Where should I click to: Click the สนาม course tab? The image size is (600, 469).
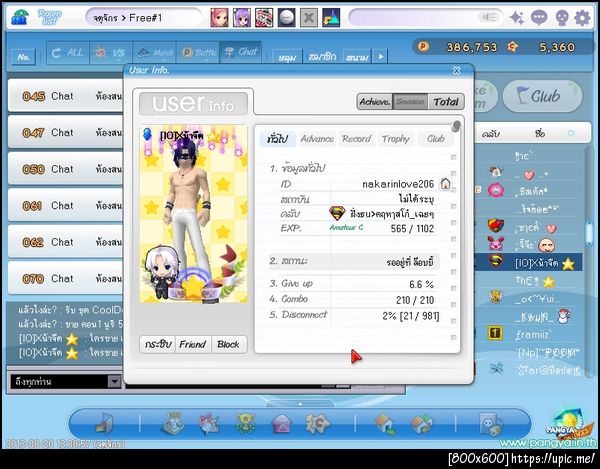point(357,57)
